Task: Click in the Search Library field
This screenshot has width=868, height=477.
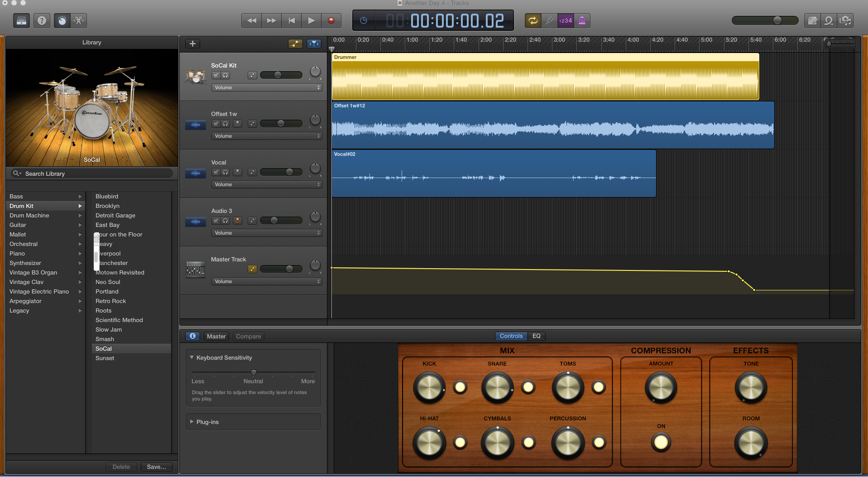Action: point(92,173)
